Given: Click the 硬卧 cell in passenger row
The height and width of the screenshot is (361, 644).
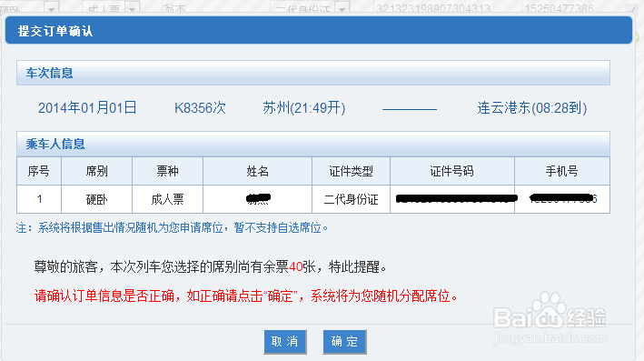Looking at the screenshot, I should click(96, 199).
